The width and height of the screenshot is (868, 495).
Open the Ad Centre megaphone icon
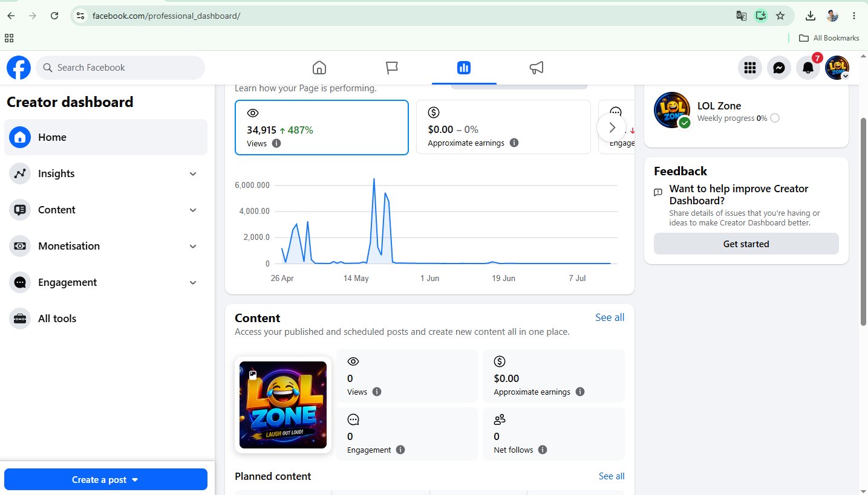click(537, 68)
